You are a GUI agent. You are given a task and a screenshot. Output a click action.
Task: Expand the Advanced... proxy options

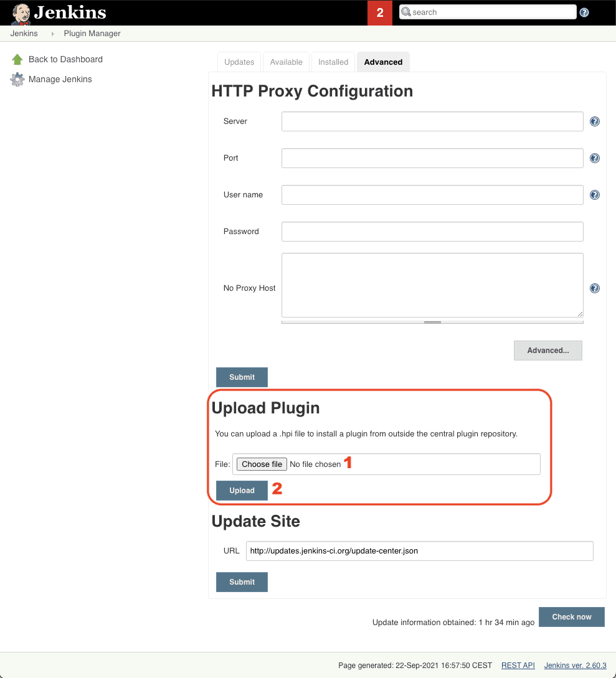(547, 351)
